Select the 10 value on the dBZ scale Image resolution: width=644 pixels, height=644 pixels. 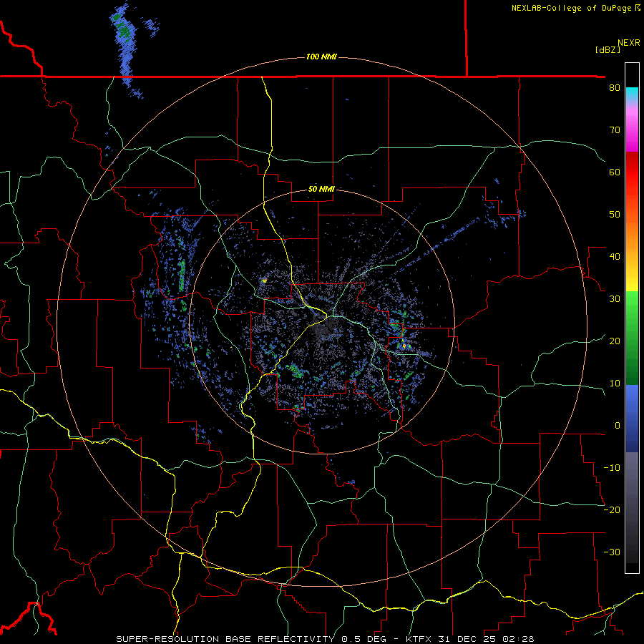pyautogui.click(x=615, y=384)
